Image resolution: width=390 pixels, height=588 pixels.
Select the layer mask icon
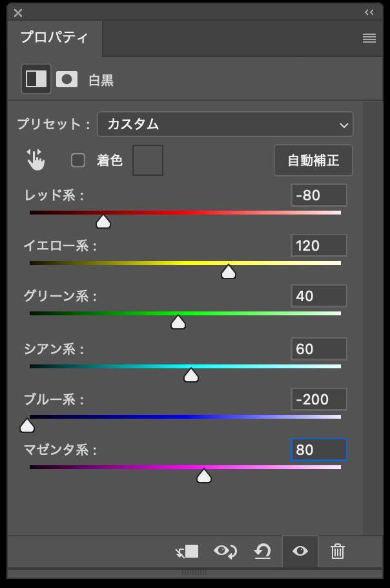(x=67, y=79)
